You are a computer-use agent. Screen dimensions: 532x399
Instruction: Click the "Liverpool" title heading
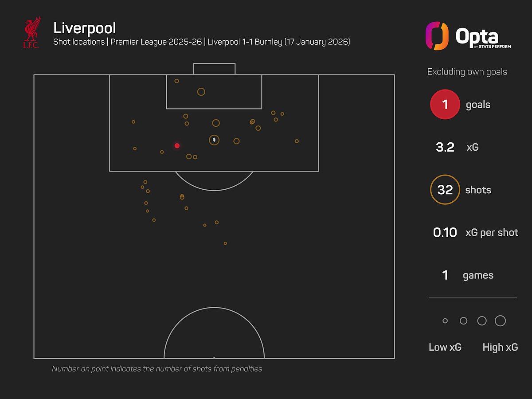[85, 28]
